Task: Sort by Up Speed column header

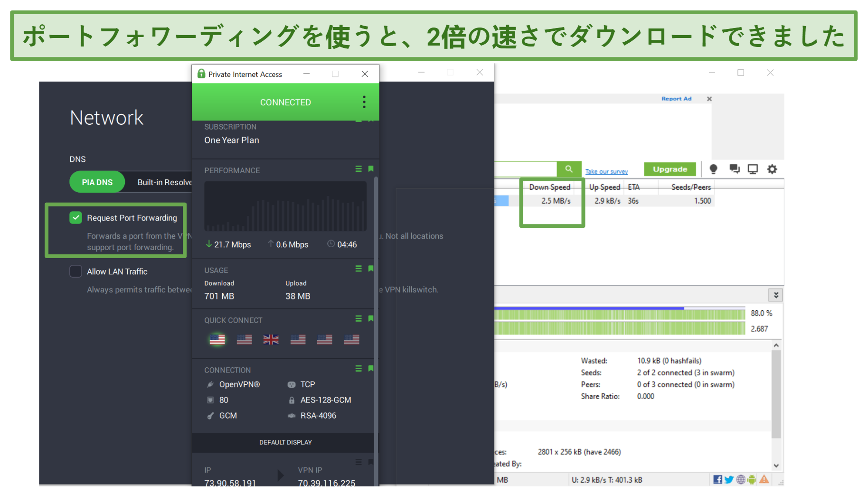Action: pos(604,187)
